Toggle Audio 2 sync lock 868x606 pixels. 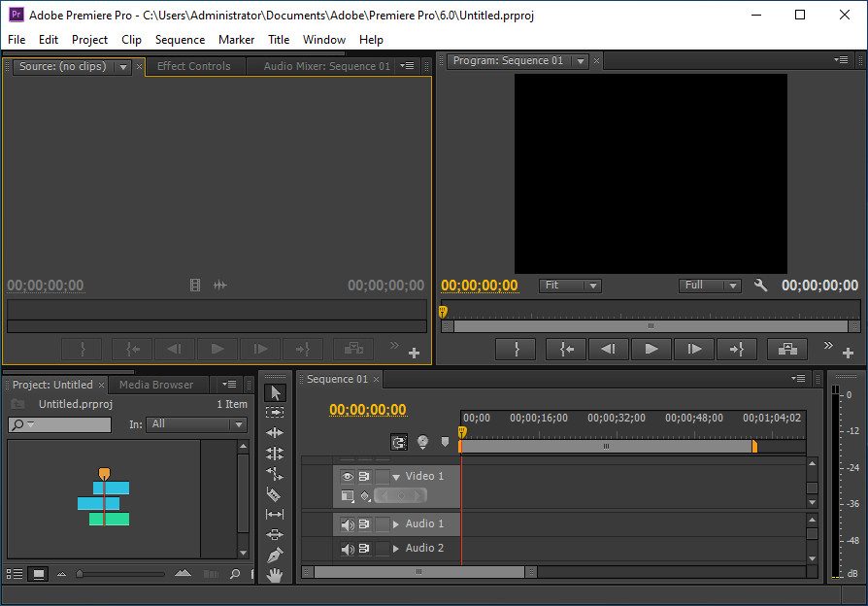[364, 549]
